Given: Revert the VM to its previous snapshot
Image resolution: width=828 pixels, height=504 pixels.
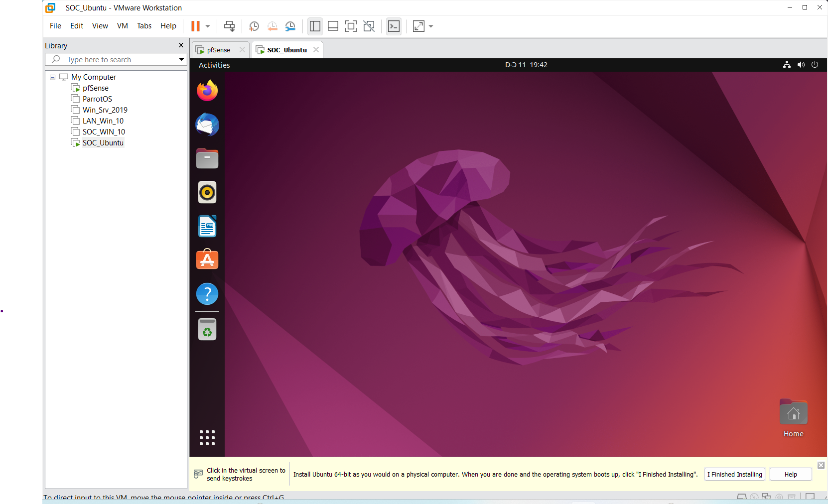Looking at the screenshot, I should click(x=272, y=26).
